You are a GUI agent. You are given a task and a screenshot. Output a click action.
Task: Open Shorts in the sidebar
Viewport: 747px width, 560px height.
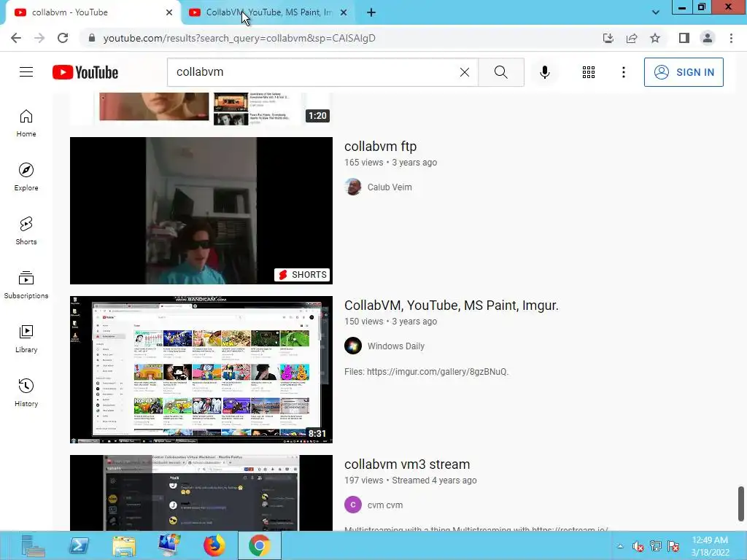(x=26, y=231)
